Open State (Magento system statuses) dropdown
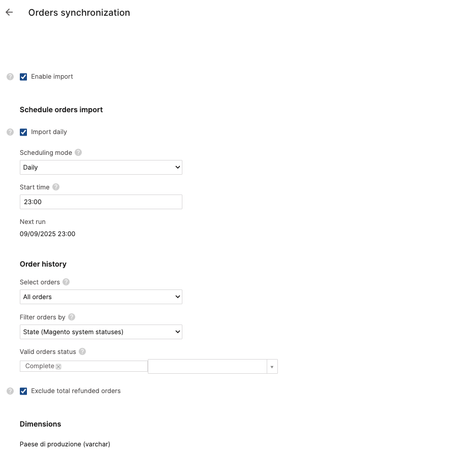Viewport: 476px width, 453px height. (101, 332)
